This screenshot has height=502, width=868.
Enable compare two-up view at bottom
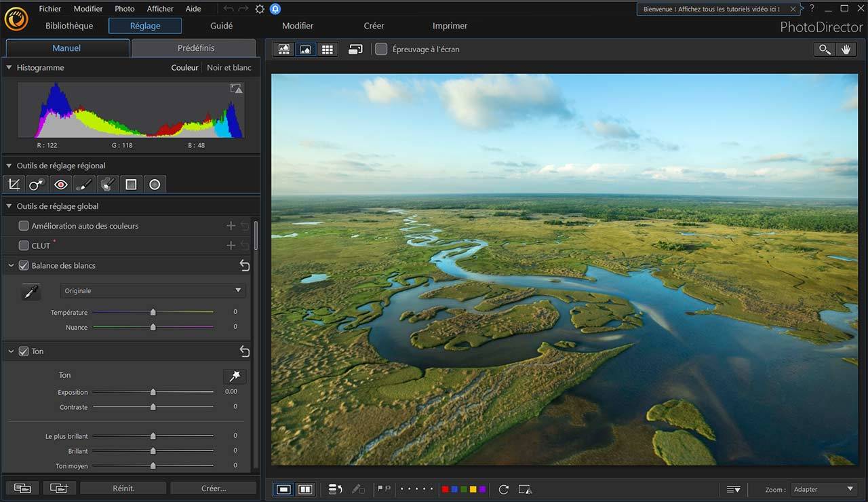coord(305,489)
